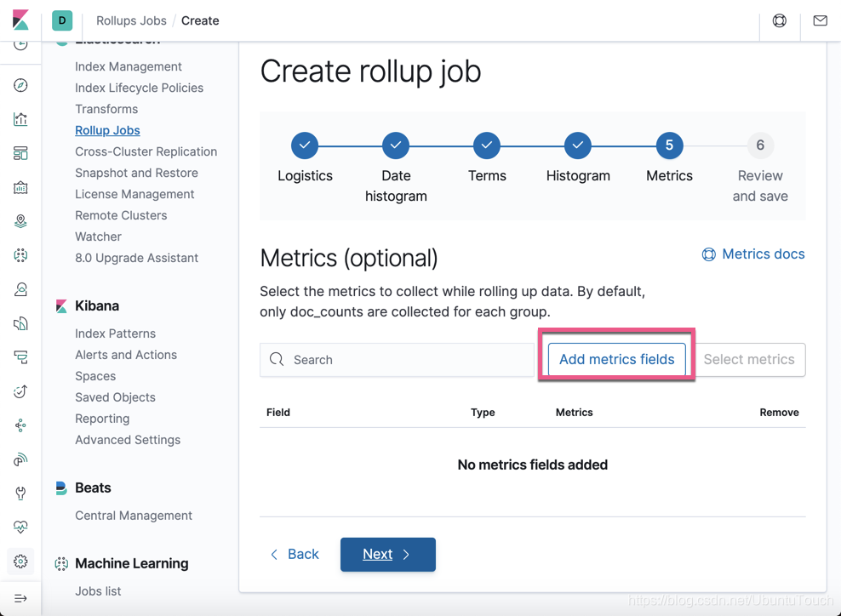841x616 pixels.
Task: Open Transforms in Elasticsearch section
Action: click(106, 109)
